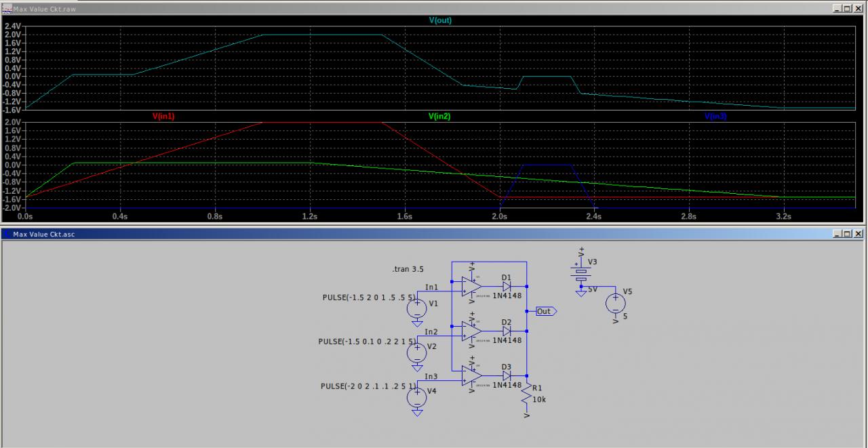Viewport: 868px width, 448px height.
Task: Select the V5 voltage source symbol
Action: coord(615,304)
